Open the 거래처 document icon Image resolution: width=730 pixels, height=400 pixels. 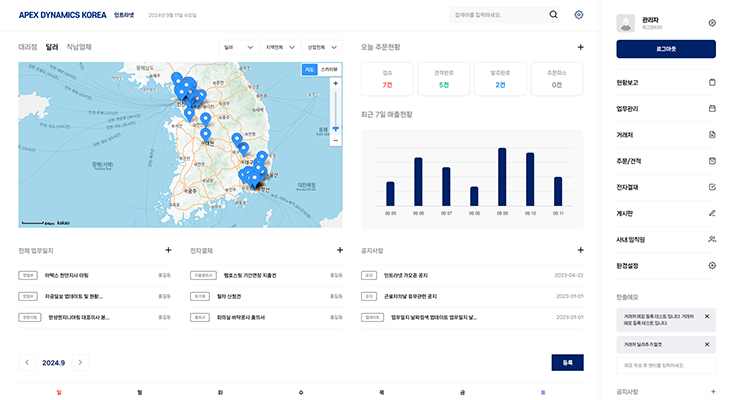pyautogui.click(x=712, y=135)
